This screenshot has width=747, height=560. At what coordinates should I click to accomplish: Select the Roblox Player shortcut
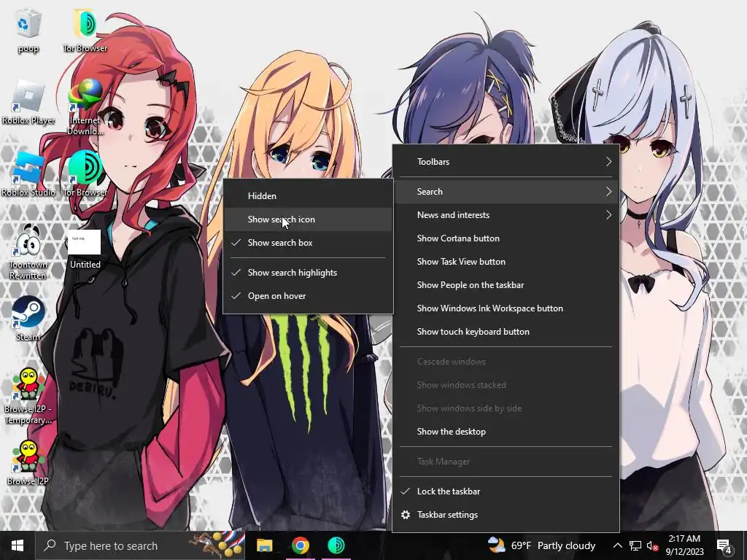pos(28,102)
